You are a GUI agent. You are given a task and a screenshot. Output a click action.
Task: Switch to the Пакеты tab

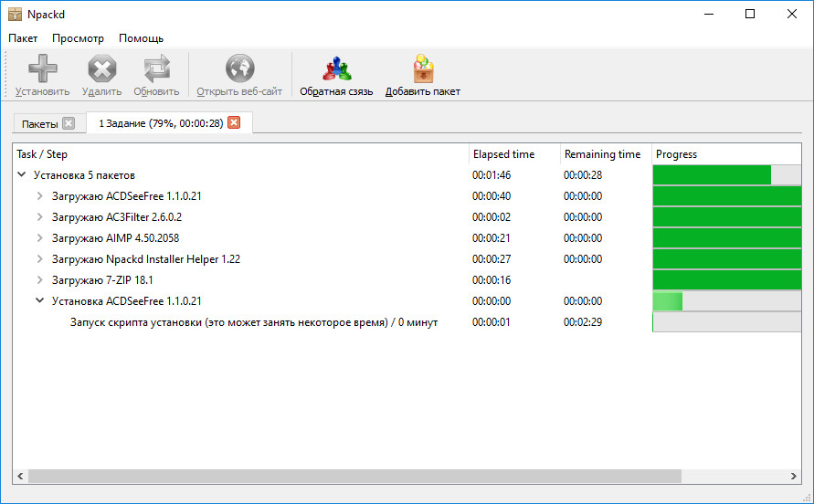39,124
